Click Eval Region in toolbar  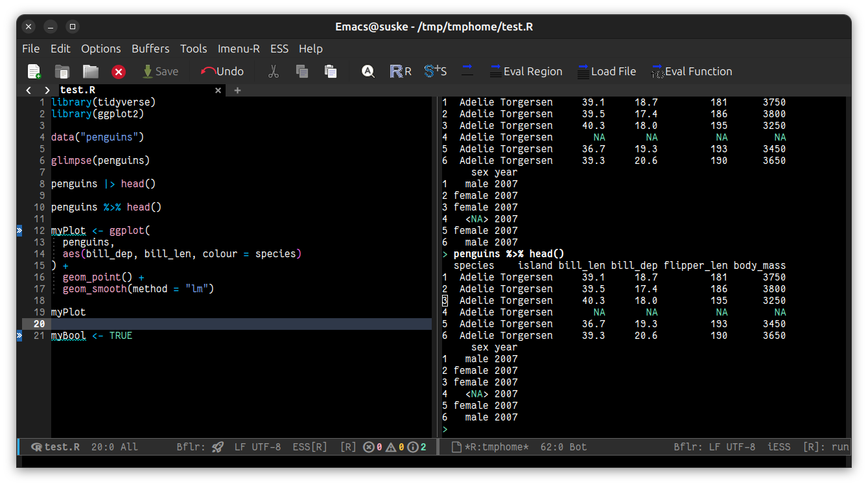(x=526, y=71)
